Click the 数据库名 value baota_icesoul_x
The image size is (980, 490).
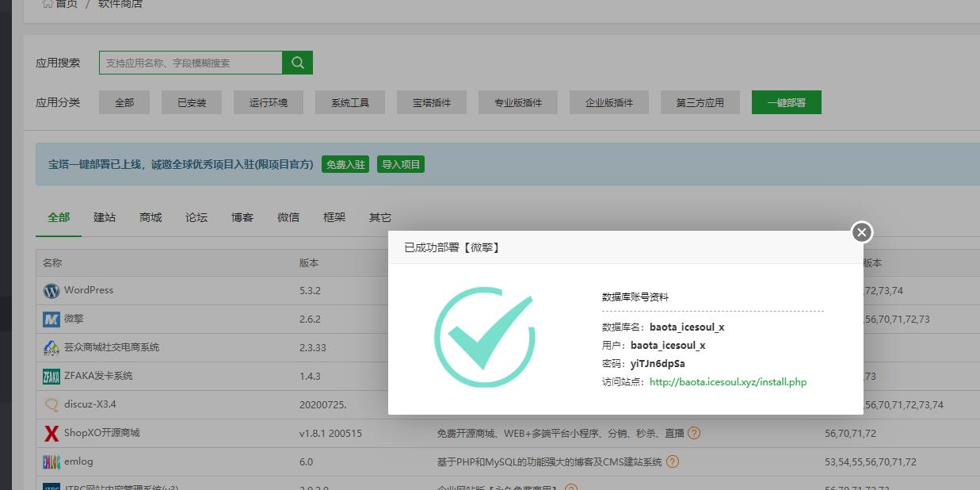tap(687, 327)
